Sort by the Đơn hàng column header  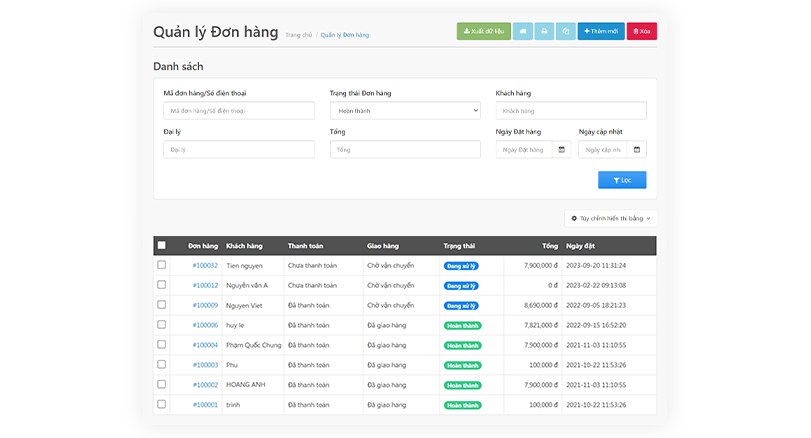(203, 246)
